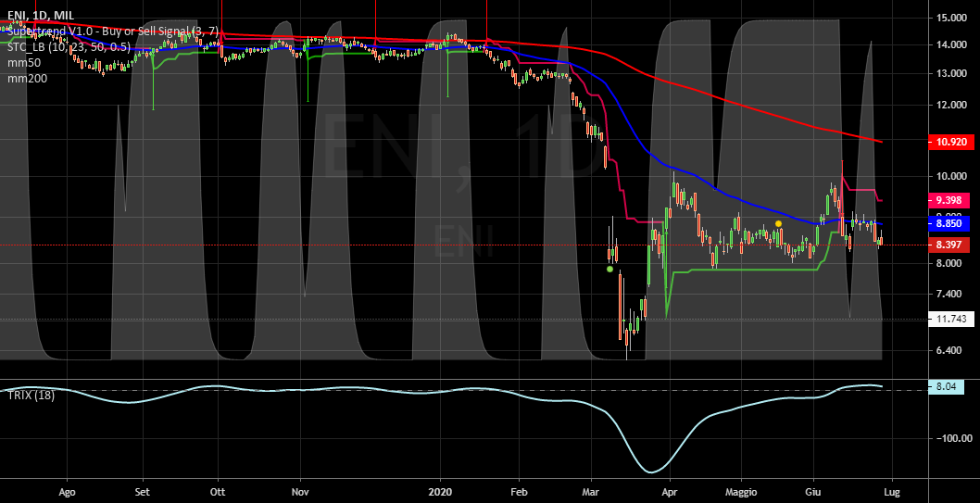Click the blue 8.850 mm50 price tag
Viewport: 980px width, 503px height.
949,223
